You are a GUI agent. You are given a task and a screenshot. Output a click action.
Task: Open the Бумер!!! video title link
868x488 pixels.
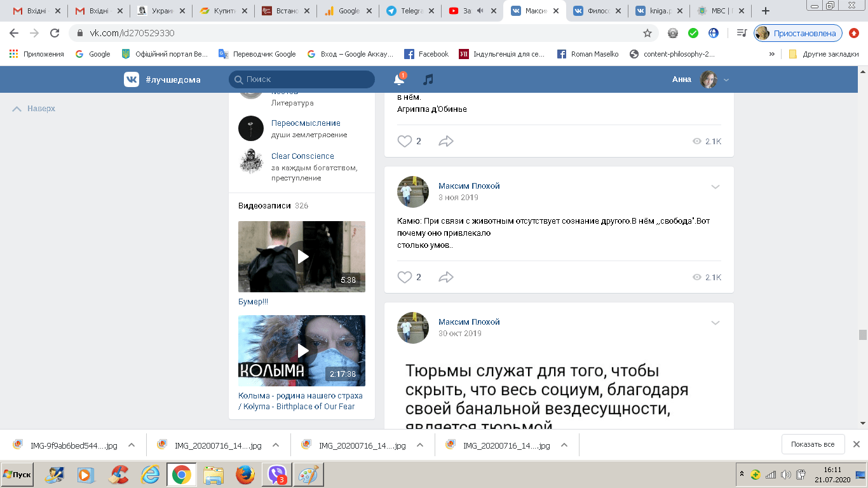click(x=254, y=302)
